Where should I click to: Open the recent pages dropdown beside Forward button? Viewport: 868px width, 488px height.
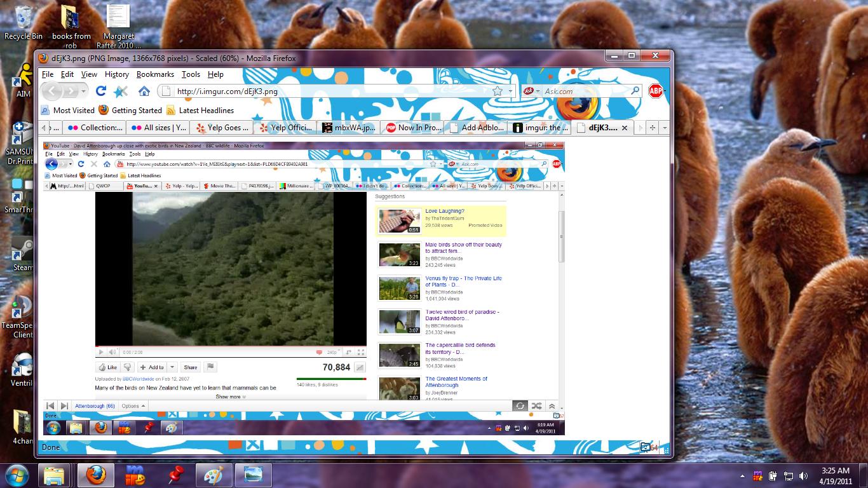coord(83,91)
